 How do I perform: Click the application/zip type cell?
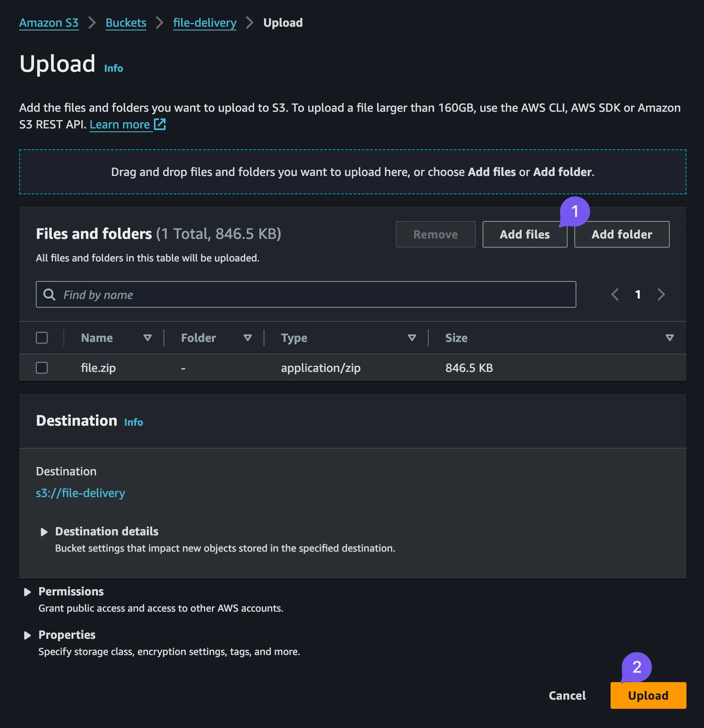tap(321, 368)
